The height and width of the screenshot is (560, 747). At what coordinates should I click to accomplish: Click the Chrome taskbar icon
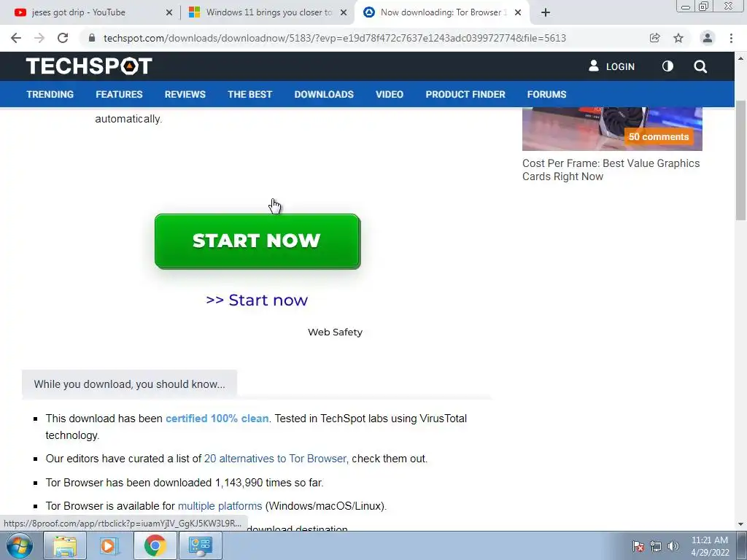pos(155,545)
